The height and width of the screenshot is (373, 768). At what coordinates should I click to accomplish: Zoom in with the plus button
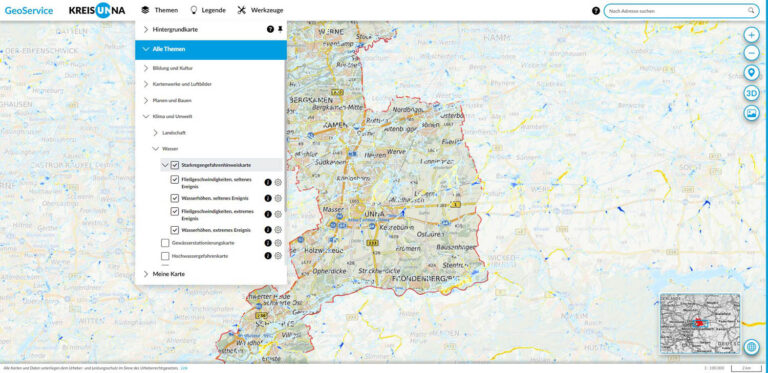click(x=751, y=35)
